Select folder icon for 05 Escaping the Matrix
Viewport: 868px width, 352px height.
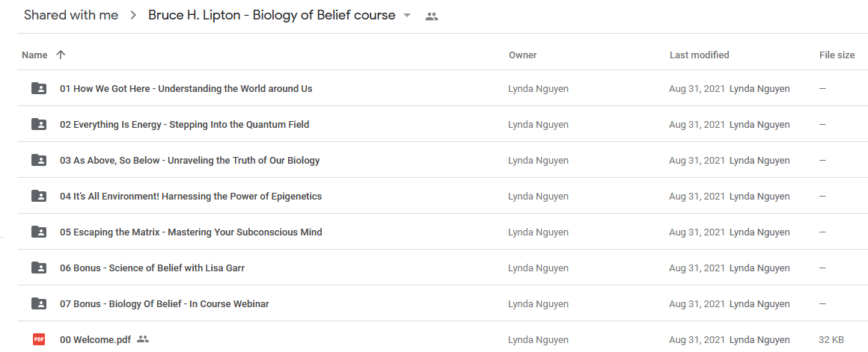pyautogui.click(x=39, y=232)
